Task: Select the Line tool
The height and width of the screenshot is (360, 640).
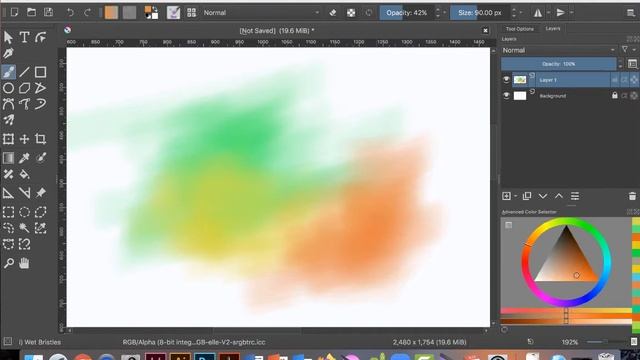Action: coord(24,72)
